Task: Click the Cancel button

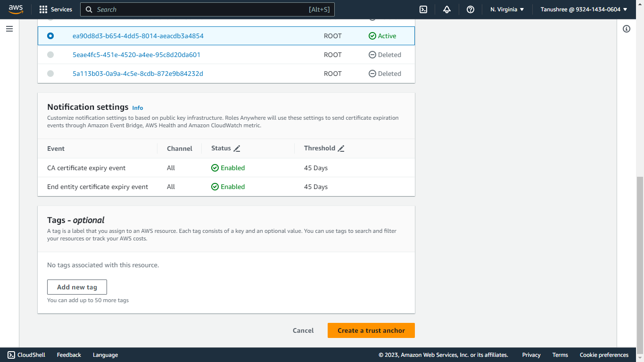Action: 303,330
